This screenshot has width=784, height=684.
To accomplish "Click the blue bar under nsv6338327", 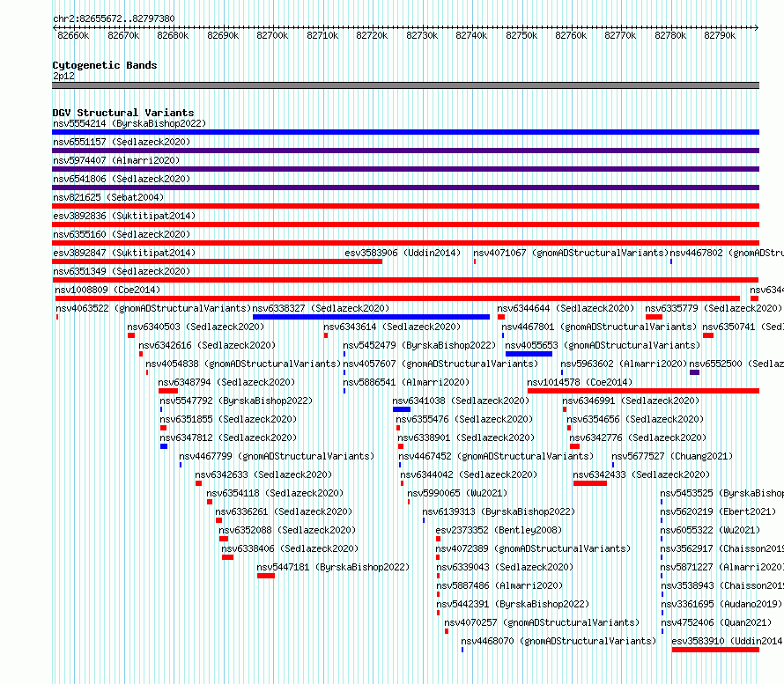I will click(x=371, y=317).
